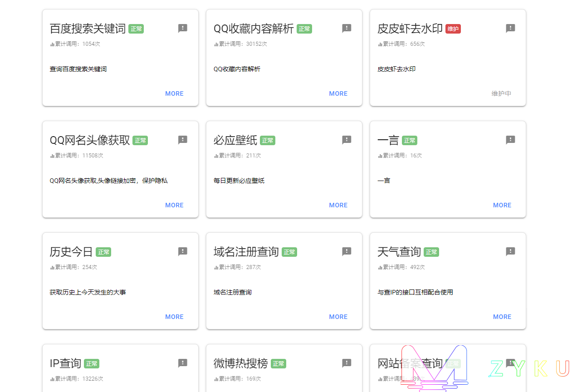572x392 pixels.
Task: Click feedback icon on 天气查询 card
Action: [510, 252]
